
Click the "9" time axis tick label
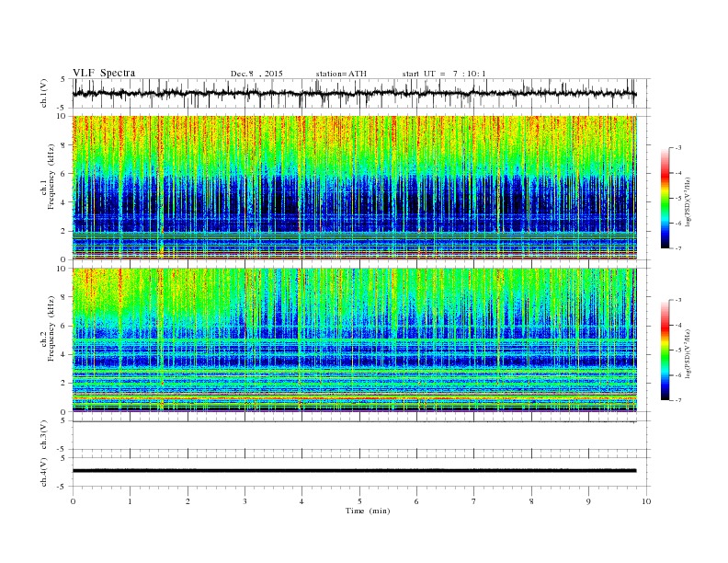click(588, 501)
